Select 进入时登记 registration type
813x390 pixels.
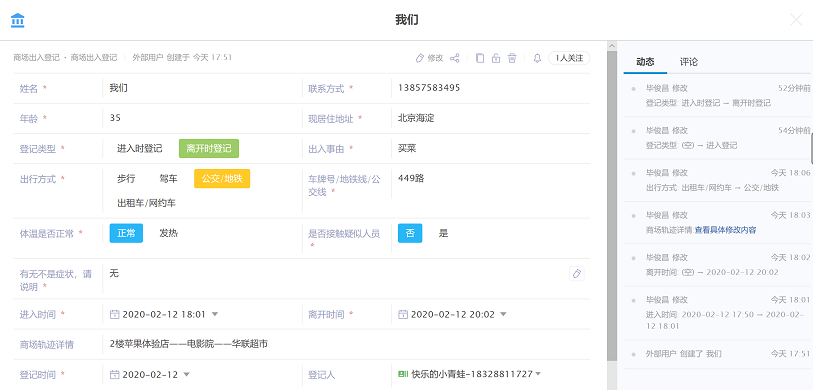tap(139, 149)
